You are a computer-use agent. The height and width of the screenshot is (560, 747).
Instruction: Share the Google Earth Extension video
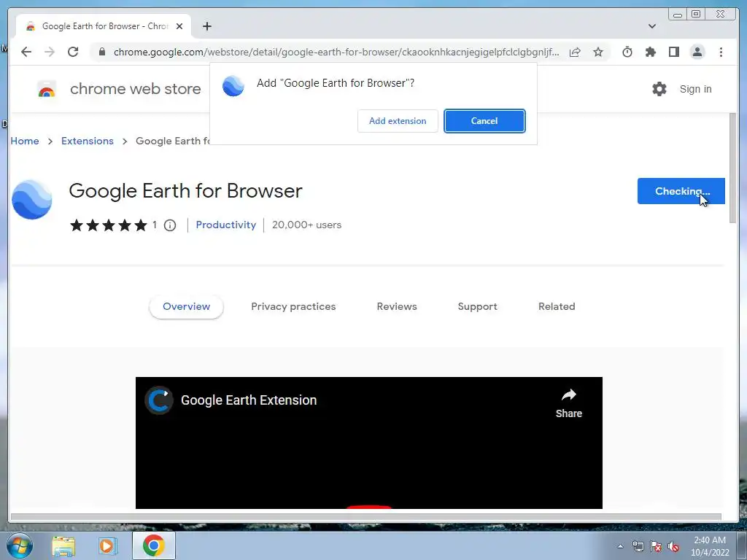coord(569,403)
